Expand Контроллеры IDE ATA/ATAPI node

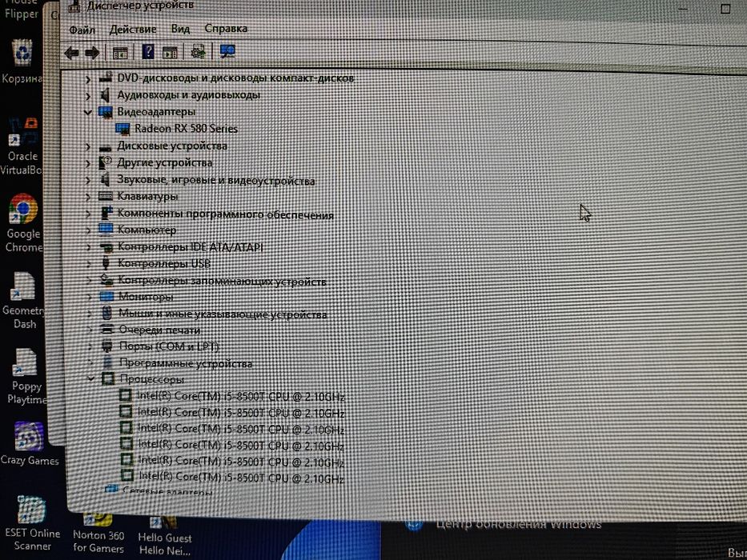pyautogui.click(x=89, y=247)
